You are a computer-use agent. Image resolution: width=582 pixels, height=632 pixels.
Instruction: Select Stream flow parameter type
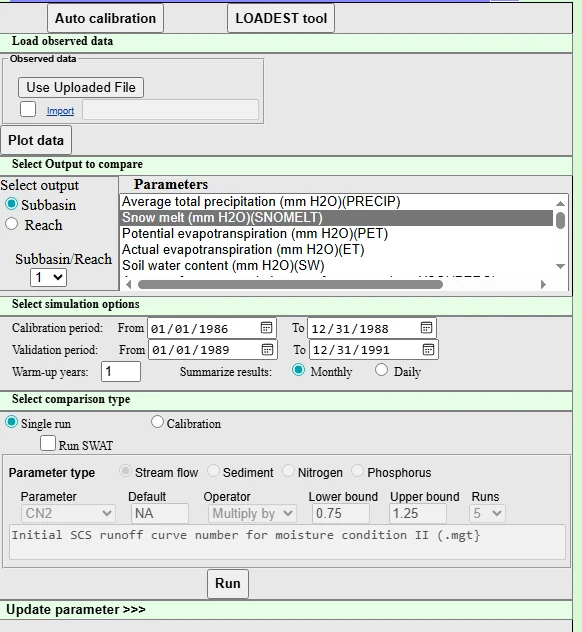point(125,471)
